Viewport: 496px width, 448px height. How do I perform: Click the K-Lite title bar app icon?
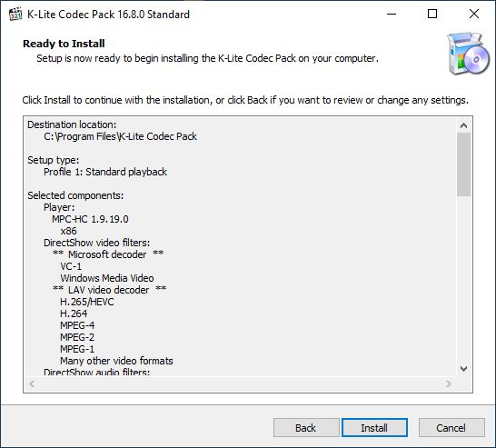coord(15,15)
